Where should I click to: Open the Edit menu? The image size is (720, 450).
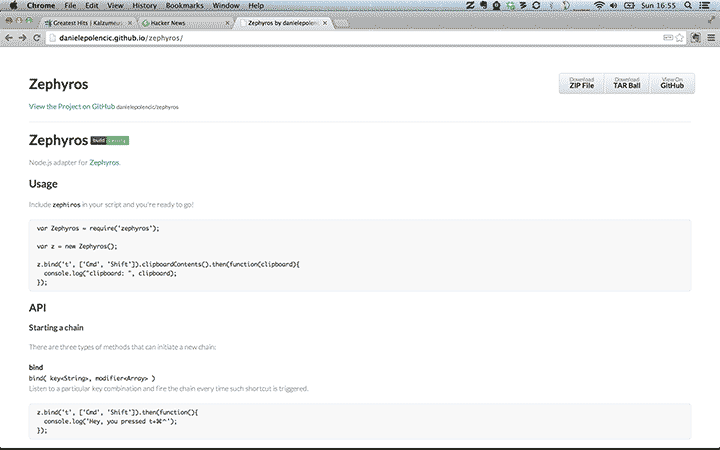coord(92,6)
